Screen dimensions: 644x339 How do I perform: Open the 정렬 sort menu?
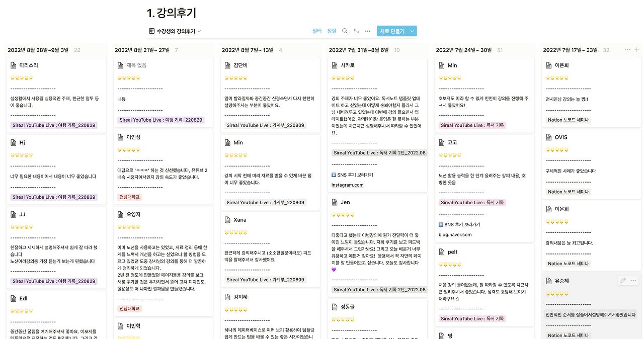coord(332,31)
